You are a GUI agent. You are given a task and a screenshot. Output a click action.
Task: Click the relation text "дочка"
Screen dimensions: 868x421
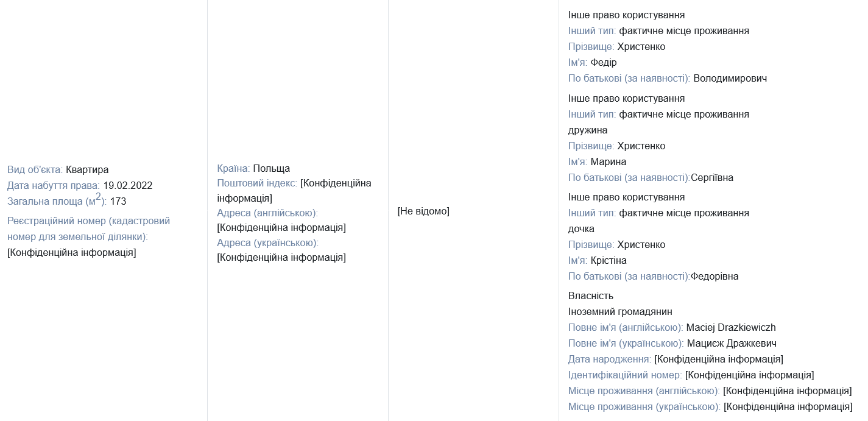581,229
